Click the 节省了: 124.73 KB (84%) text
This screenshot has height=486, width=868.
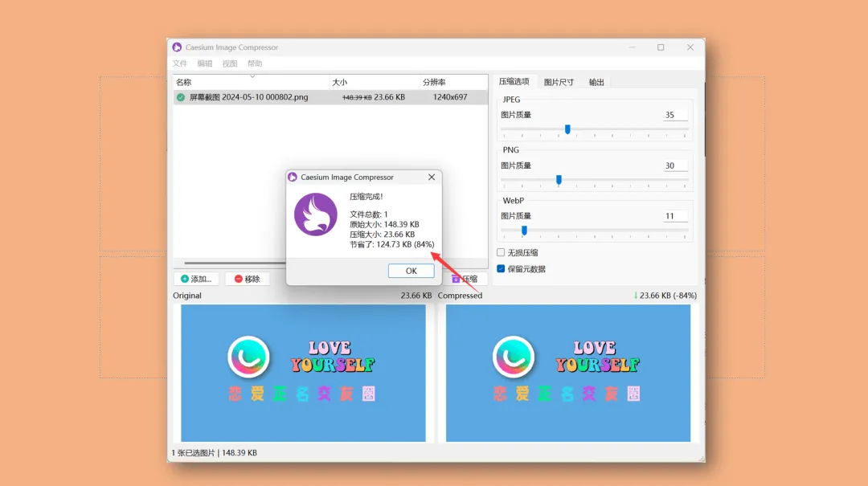tap(392, 244)
